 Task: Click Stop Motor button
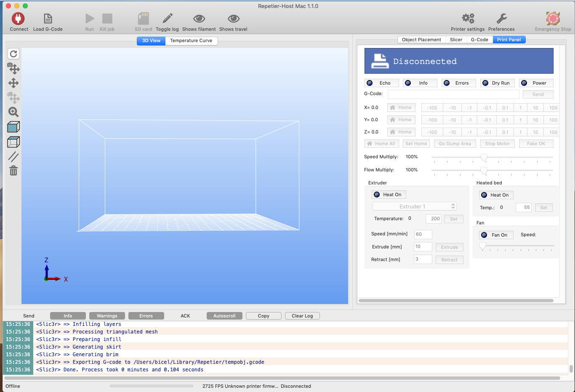coord(498,144)
